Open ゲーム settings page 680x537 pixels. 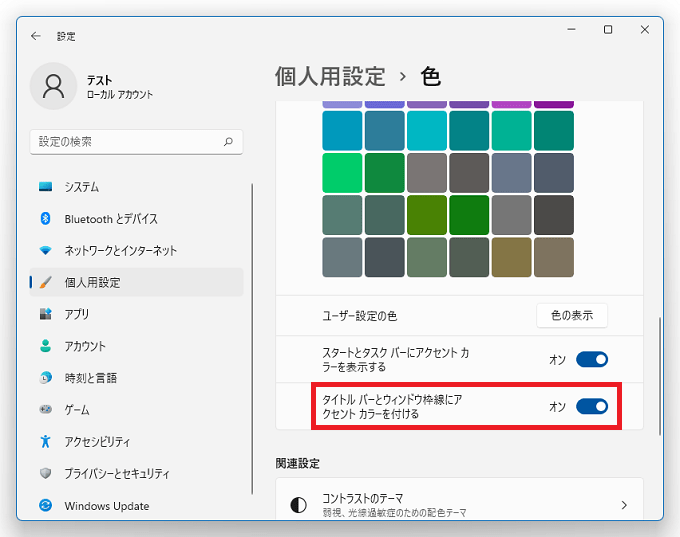(x=136, y=409)
